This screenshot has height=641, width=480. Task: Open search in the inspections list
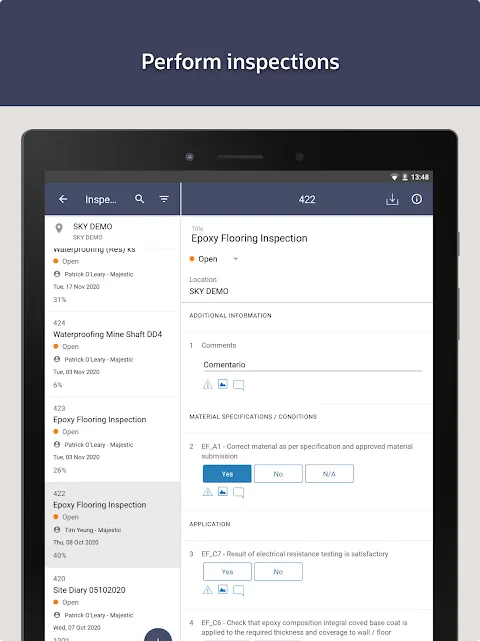[x=139, y=199]
